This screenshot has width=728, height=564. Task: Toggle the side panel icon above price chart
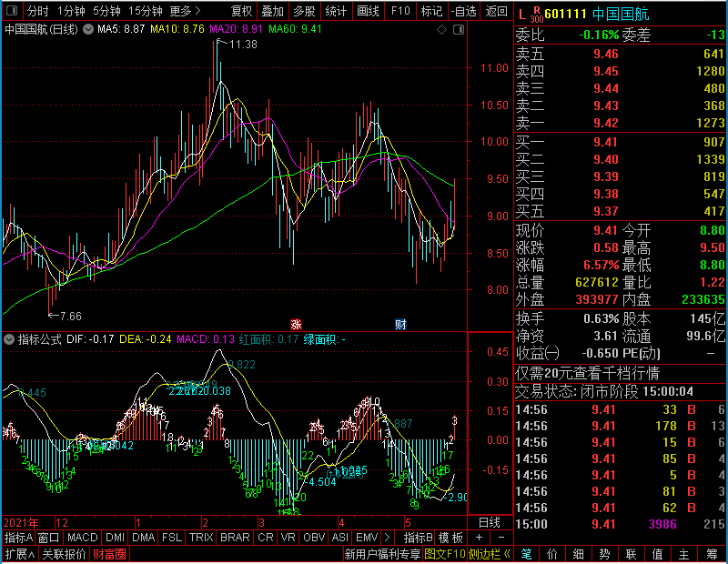pyautogui.click(x=459, y=30)
